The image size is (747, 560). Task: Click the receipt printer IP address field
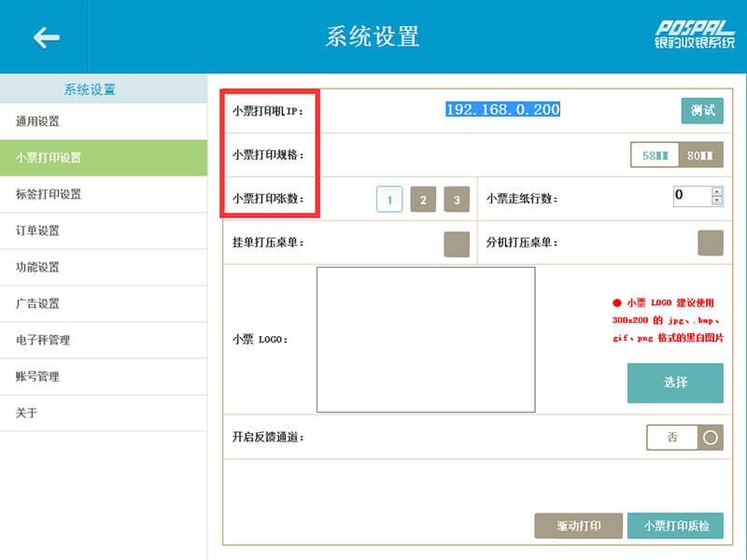click(x=502, y=110)
